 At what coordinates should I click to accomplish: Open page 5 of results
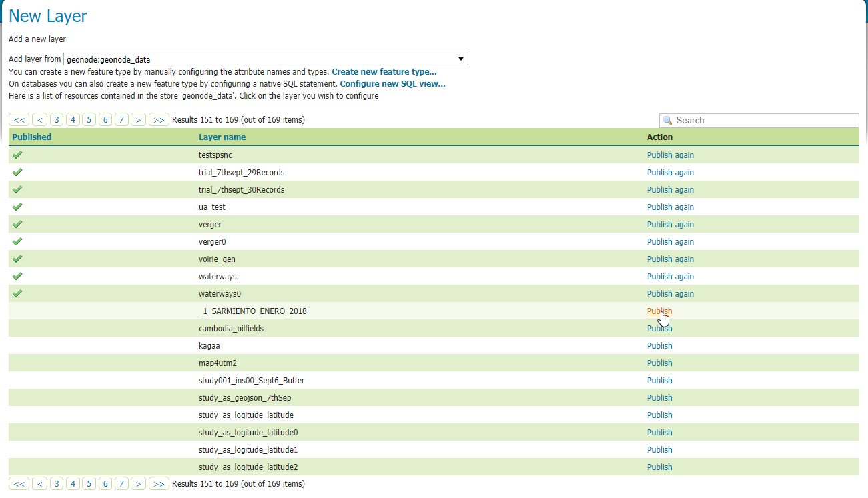tap(89, 119)
